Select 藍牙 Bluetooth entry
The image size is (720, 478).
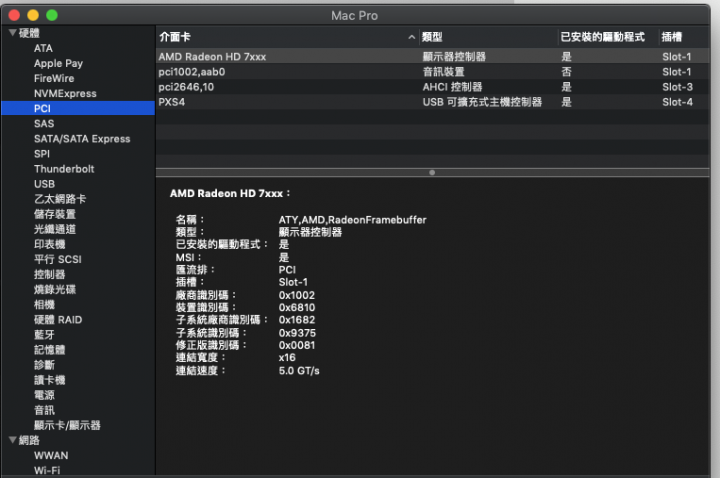(x=44, y=335)
